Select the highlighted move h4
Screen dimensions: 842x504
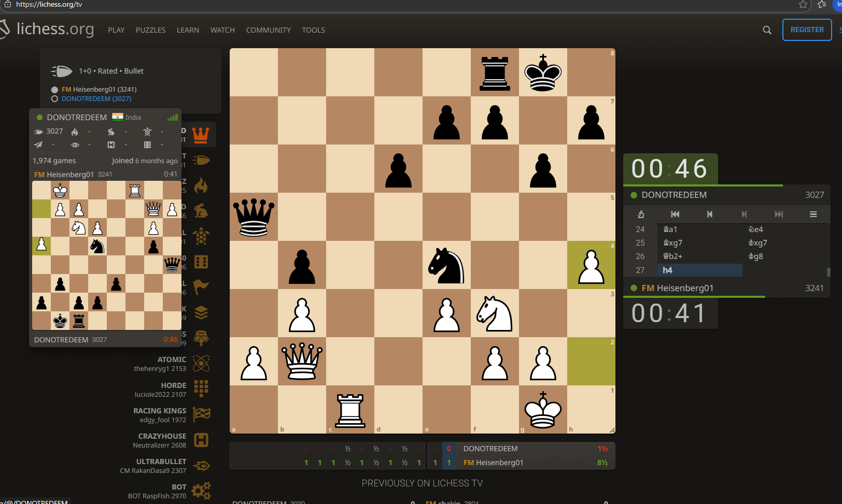click(x=700, y=270)
